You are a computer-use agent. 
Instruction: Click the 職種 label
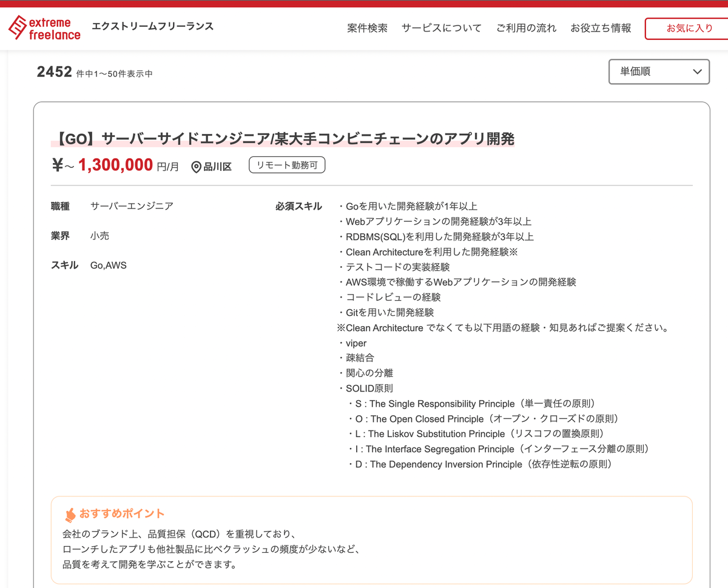[x=60, y=206]
